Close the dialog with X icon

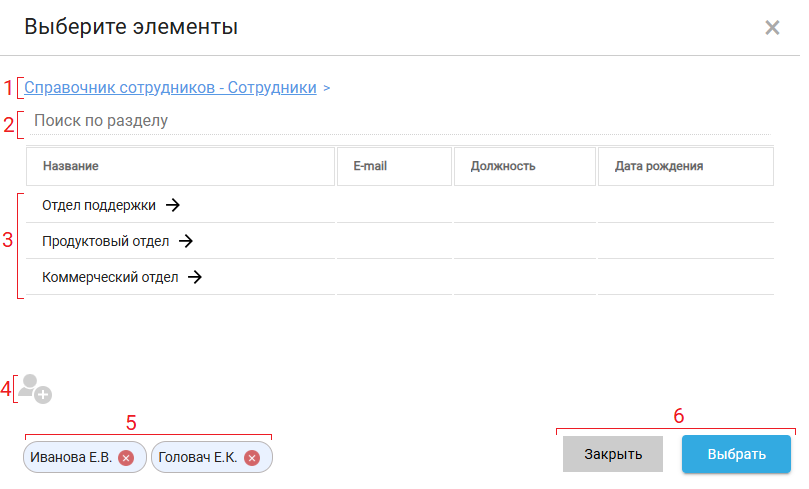tap(772, 28)
